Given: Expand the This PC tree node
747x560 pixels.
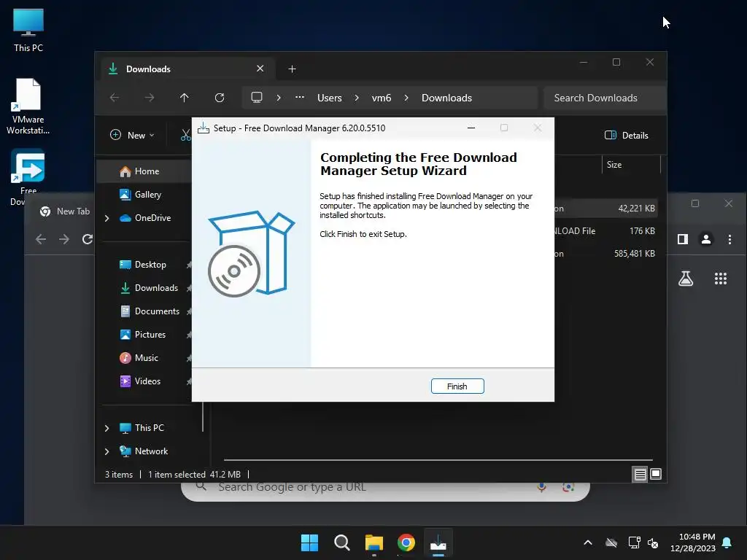Looking at the screenshot, I should [x=107, y=428].
